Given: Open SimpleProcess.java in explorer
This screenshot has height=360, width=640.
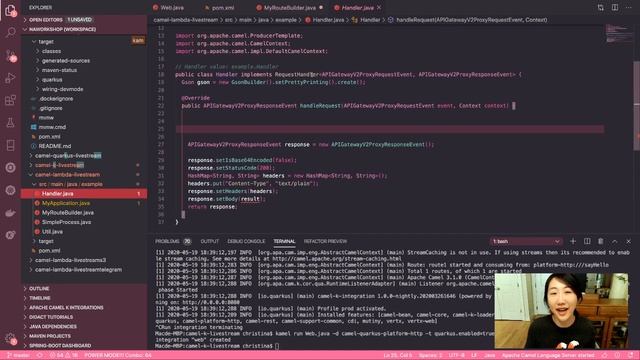Looking at the screenshot, I should point(66,222).
